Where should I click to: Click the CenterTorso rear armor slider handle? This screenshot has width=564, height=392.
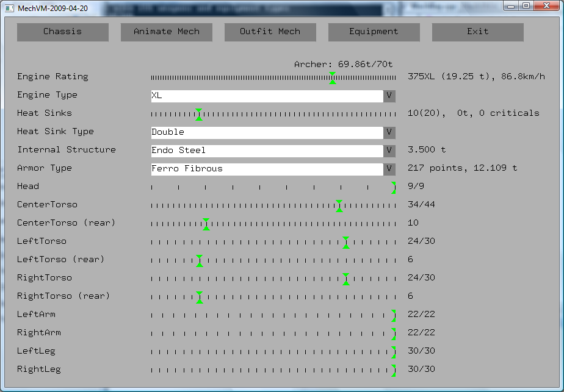[x=206, y=224]
